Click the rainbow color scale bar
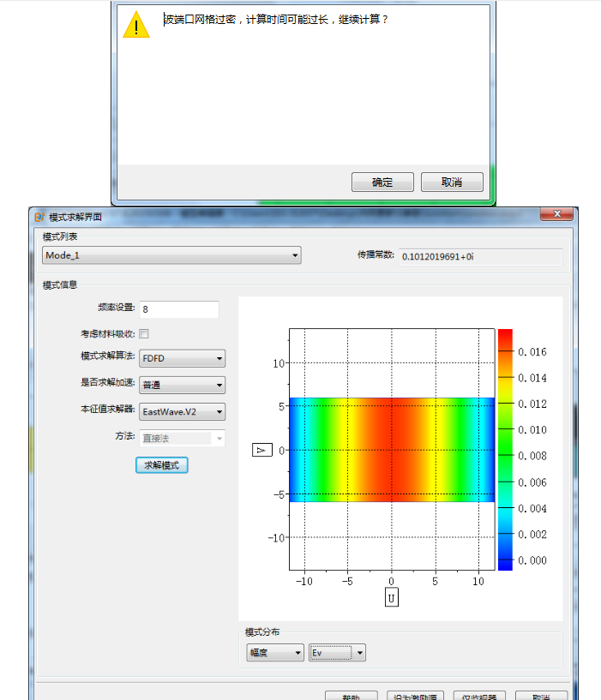 coord(505,449)
